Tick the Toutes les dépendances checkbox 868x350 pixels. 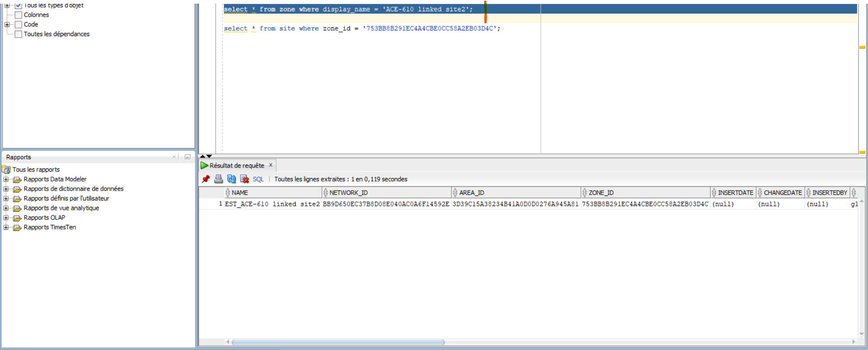(x=19, y=34)
